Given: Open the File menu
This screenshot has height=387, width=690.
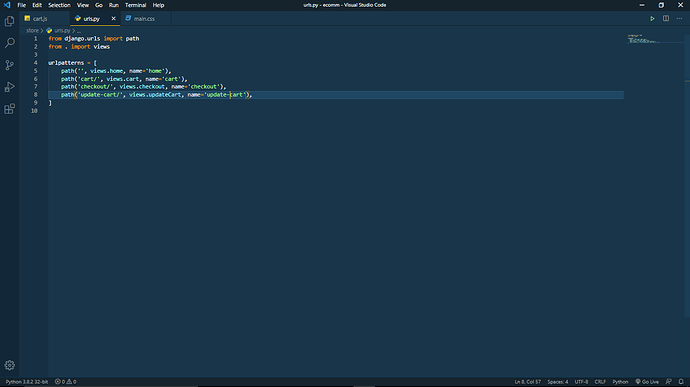Looking at the screenshot, I should click(22, 5).
